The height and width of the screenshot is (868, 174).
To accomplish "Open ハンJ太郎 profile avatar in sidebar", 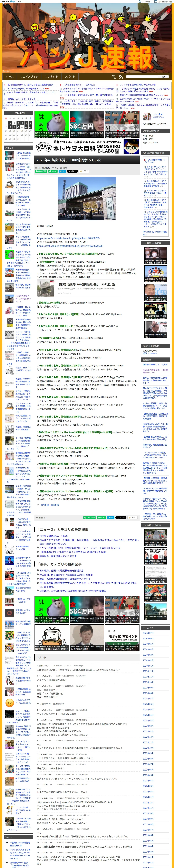I will coord(147,117).
